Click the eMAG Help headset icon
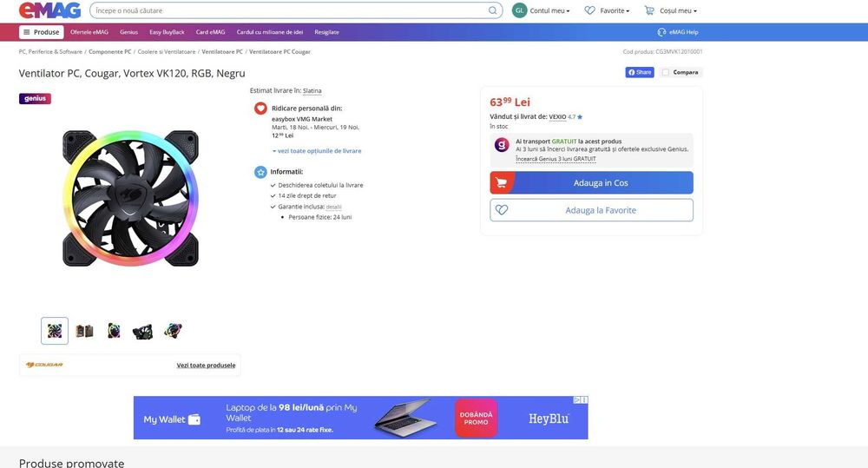The image size is (868, 468). coord(661,32)
